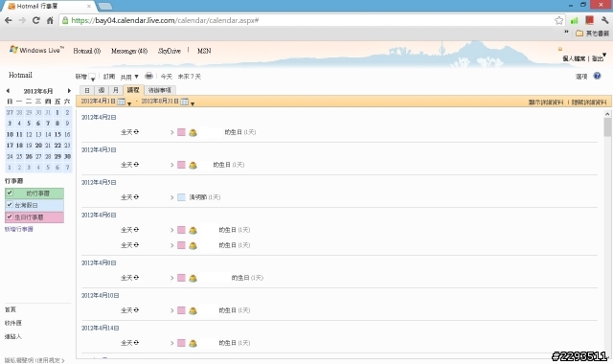This screenshot has width=613, height=364.
Task: Click 顯示詳細資料 to show details
Action: pyautogui.click(x=546, y=102)
